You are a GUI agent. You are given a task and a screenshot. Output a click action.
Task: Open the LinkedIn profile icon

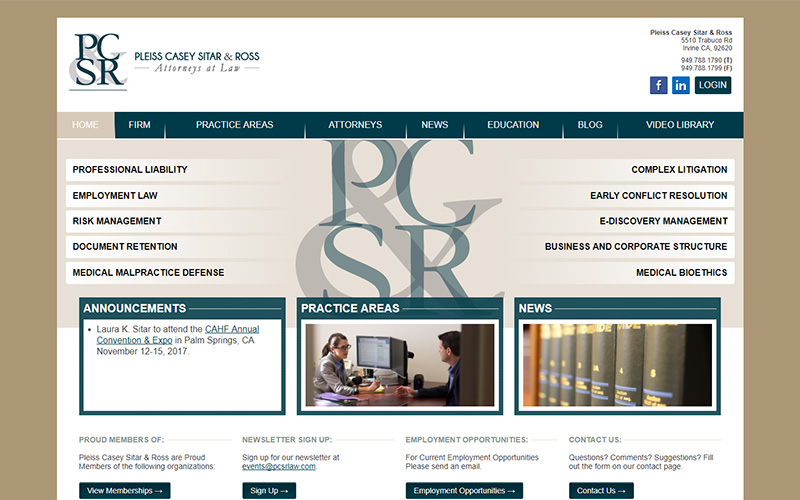click(681, 85)
